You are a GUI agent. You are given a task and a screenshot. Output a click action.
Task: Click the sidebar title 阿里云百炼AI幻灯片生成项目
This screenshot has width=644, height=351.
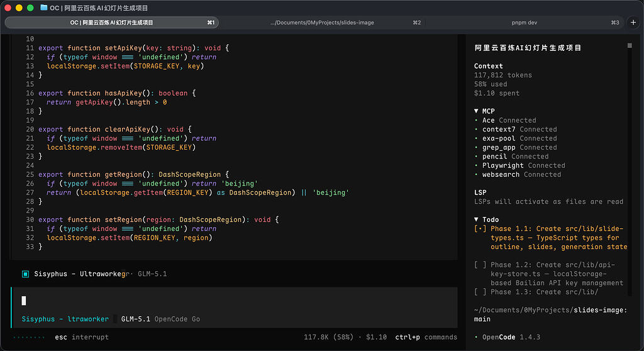click(528, 48)
